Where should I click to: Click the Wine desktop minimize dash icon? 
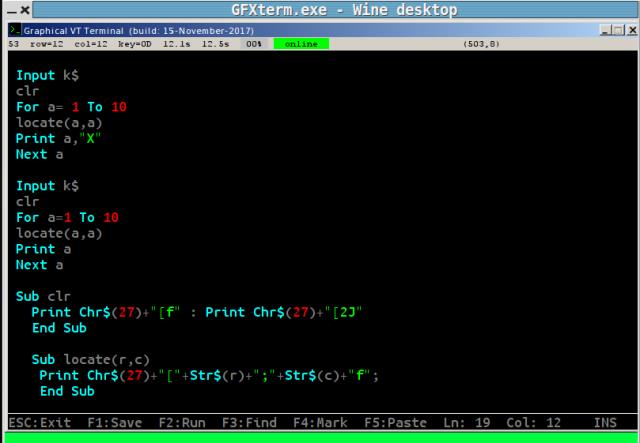[x=9, y=10]
